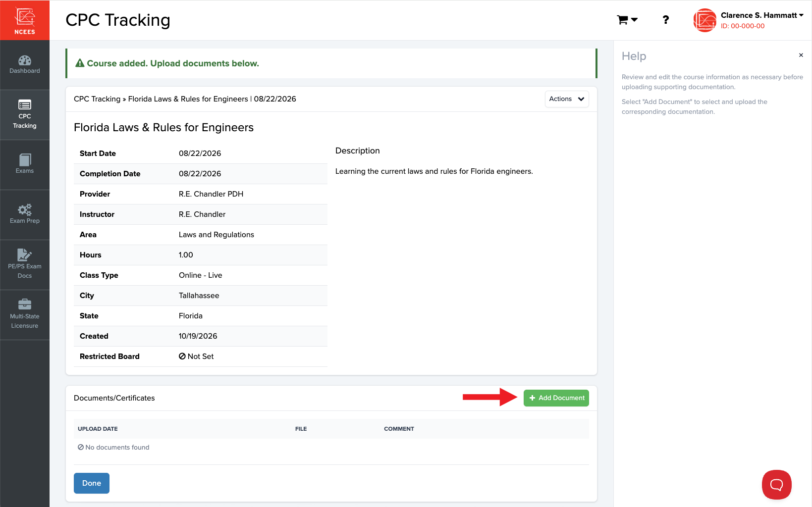Click the Add Document button
Viewport: 812px width, 507px height.
point(556,398)
